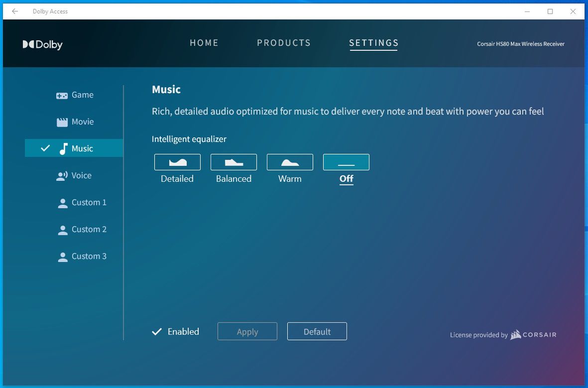
Task: Toggle the Enabled checkmark
Action: point(157,332)
